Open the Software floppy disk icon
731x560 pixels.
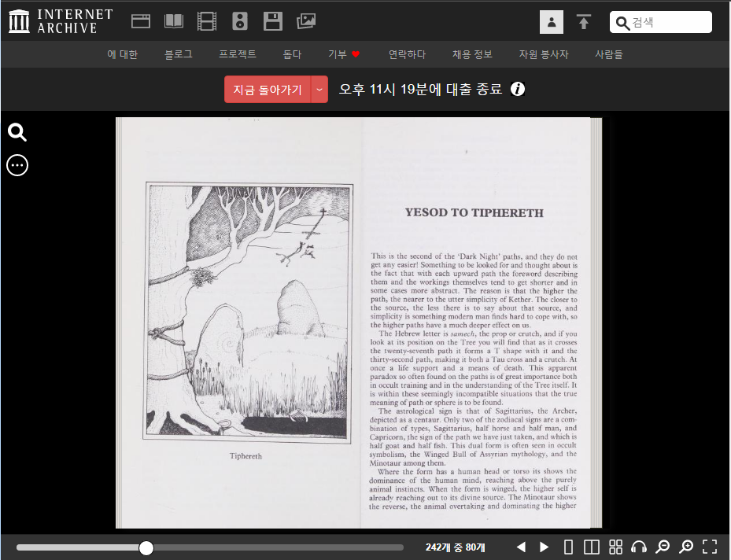tap(273, 21)
